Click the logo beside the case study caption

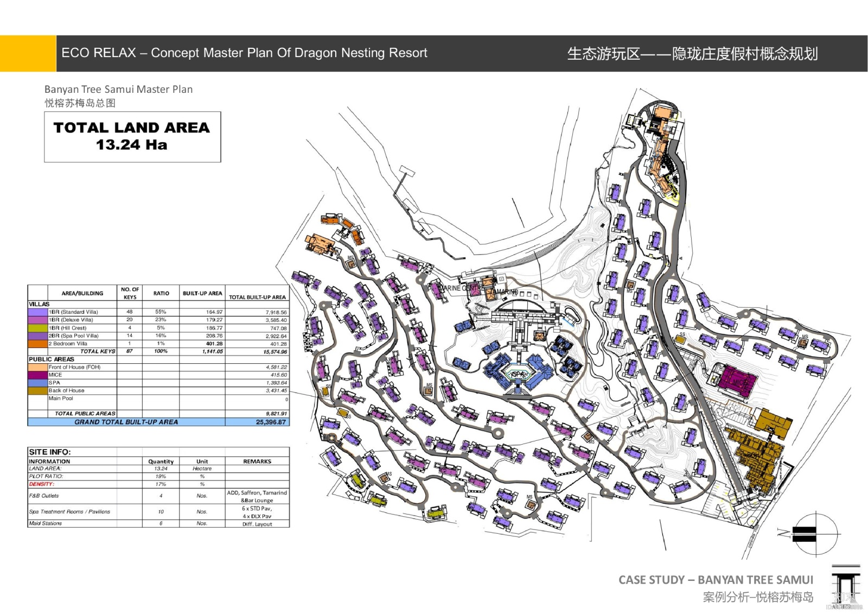(x=846, y=586)
